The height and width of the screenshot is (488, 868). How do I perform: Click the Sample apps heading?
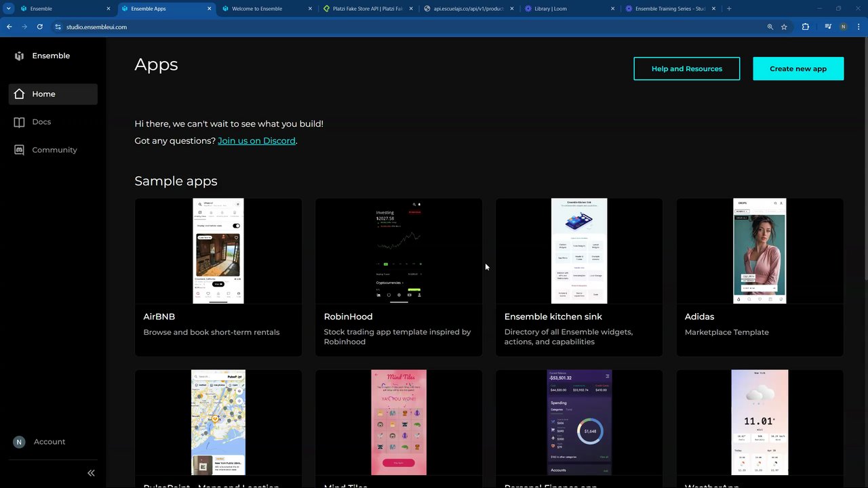(176, 181)
